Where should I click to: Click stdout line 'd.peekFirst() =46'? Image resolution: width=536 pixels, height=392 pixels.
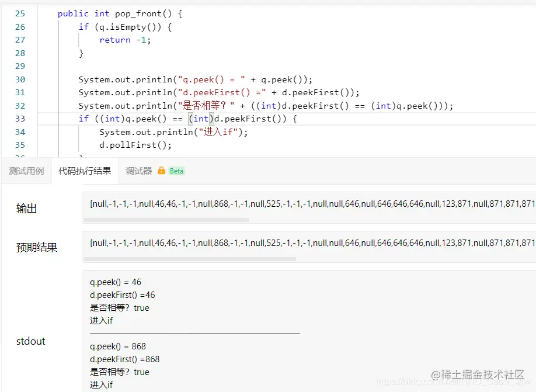click(123, 295)
